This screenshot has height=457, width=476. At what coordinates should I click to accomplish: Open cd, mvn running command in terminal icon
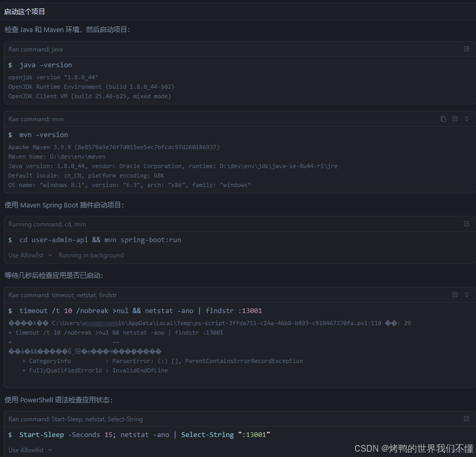(x=467, y=224)
